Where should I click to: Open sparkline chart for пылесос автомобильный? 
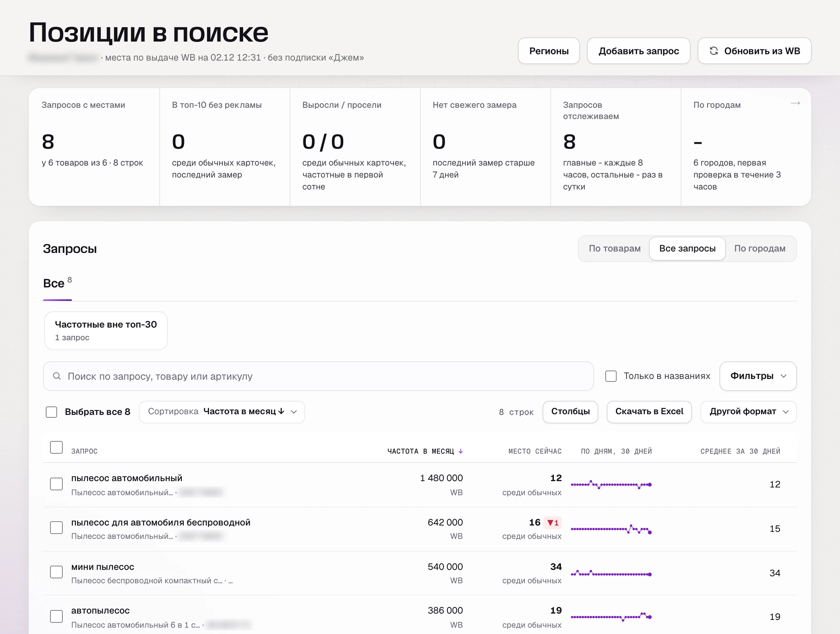click(611, 485)
